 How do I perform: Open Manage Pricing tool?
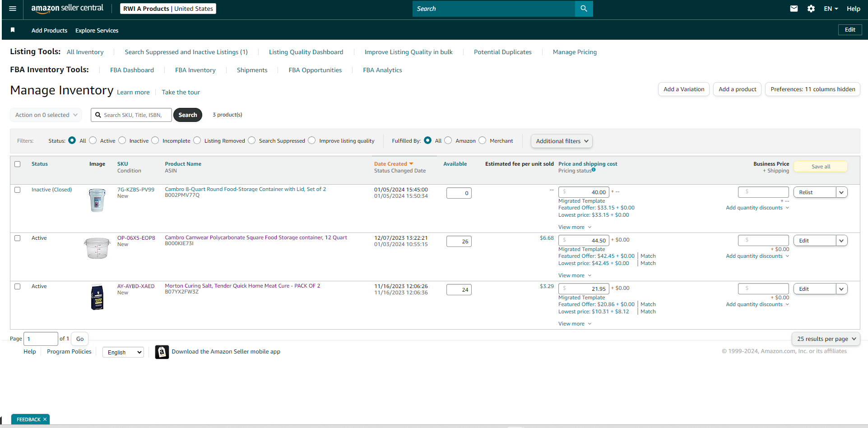point(575,52)
